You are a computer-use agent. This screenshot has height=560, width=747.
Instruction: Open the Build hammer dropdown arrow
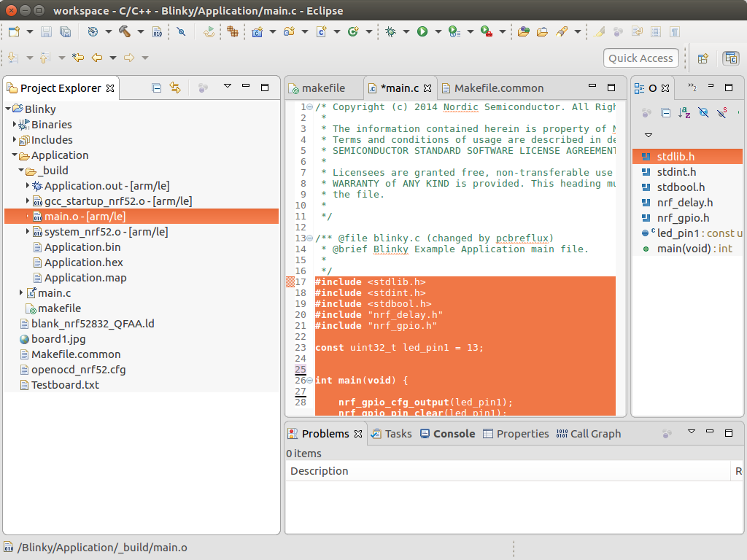[x=141, y=32]
